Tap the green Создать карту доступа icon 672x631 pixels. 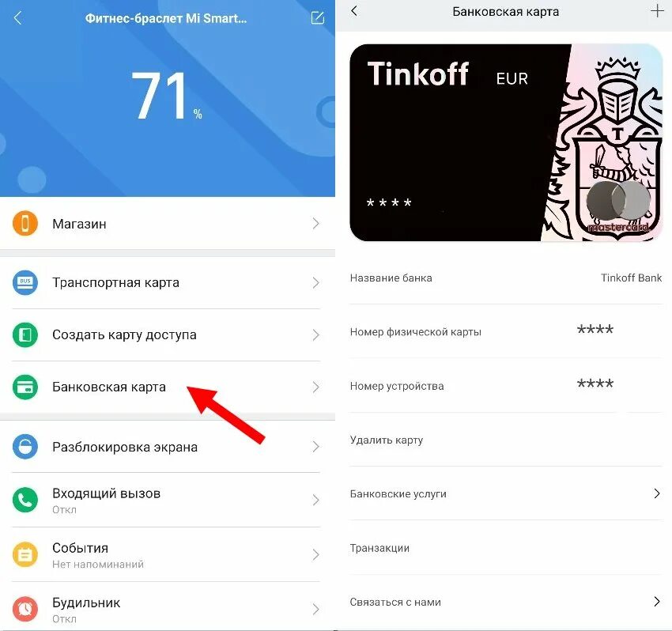point(25,334)
